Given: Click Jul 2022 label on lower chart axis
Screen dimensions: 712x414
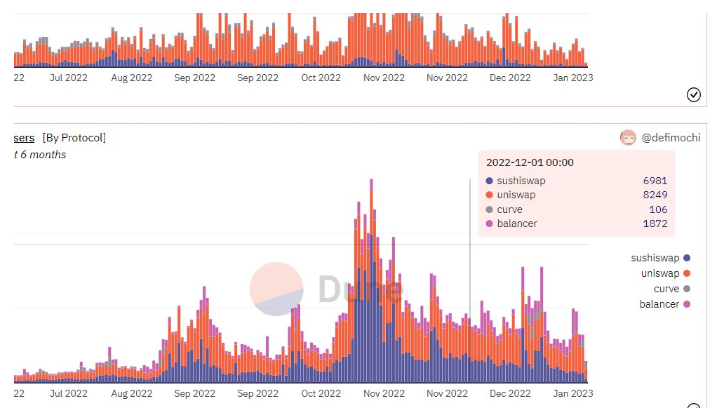Looking at the screenshot, I should click(x=69, y=393).
